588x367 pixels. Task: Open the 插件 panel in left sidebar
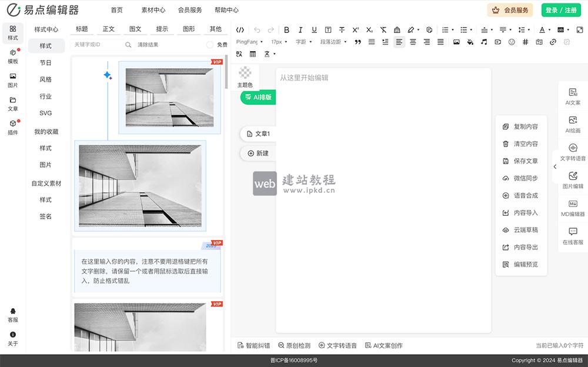tap(12, 128)
